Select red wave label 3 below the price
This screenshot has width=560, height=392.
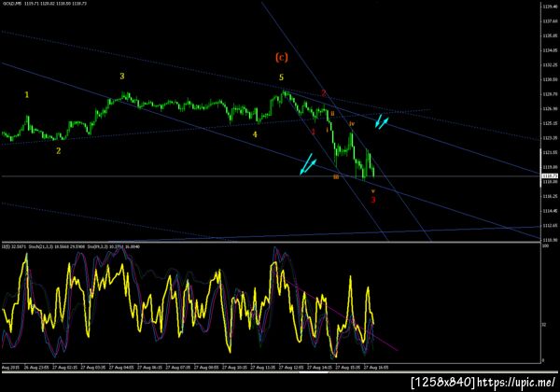click(x=372, y=200)
